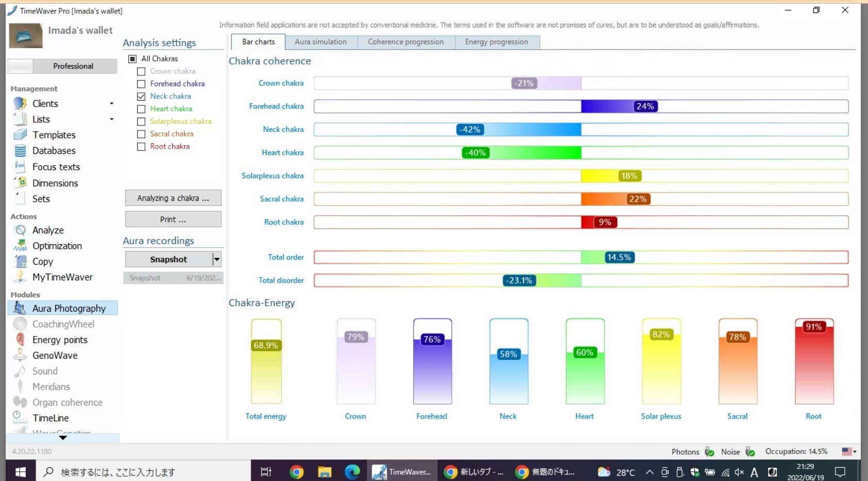Click the Heart energy column
The width and height of the screenshot is (868, 481).
click(x=585, y=361)
